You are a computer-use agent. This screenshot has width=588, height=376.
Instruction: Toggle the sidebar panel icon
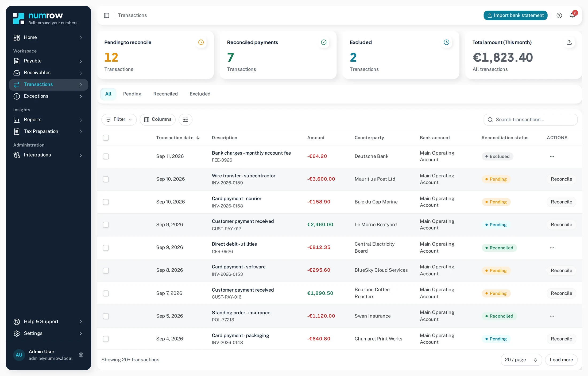[106, 15]
